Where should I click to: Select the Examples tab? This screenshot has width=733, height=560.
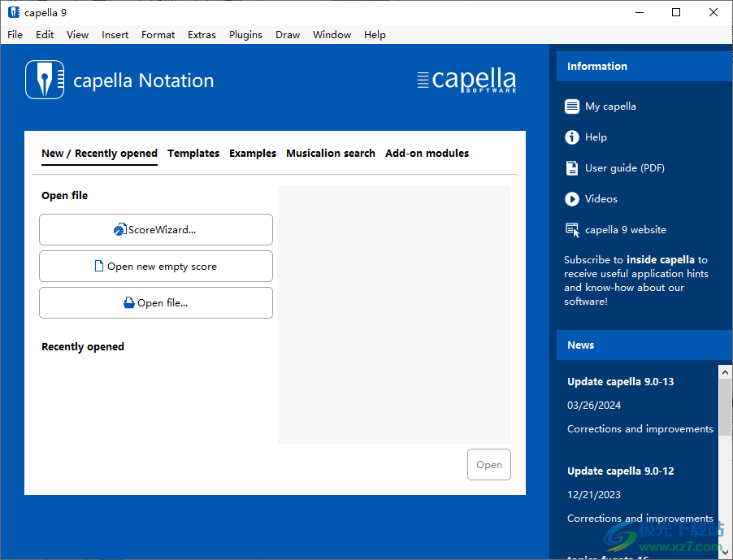(253, 153)
